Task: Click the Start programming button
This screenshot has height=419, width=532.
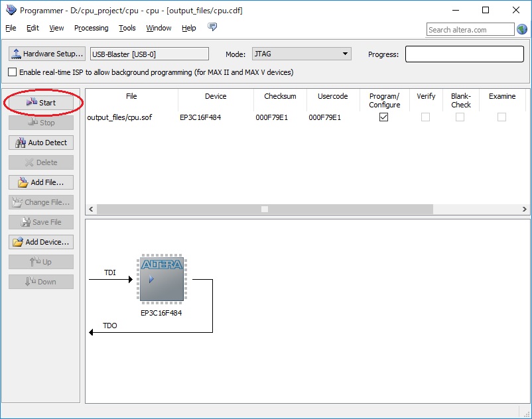Action: 41,102
